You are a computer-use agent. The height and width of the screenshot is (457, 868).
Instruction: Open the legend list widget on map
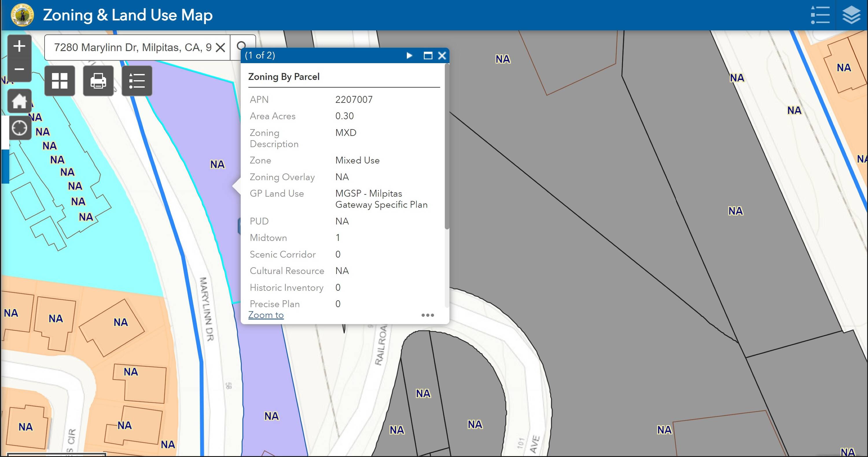137,81
